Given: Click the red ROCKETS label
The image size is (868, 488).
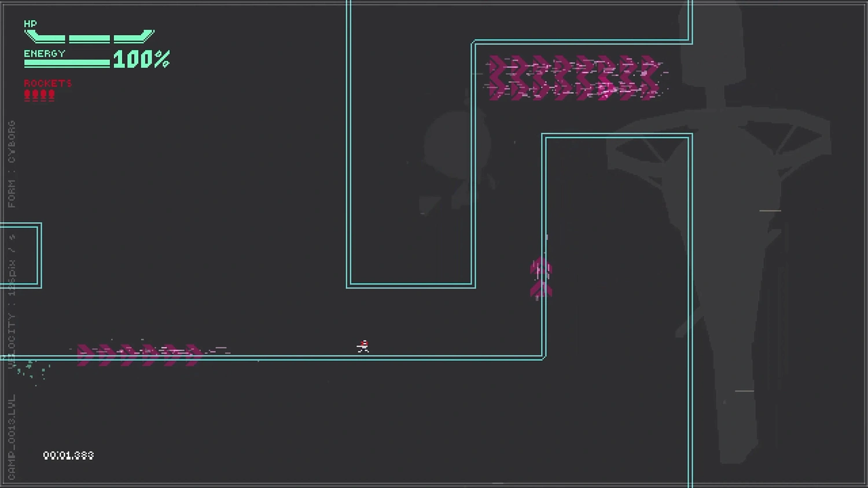Looking at the screenshot, I should [x=48, y=83].
